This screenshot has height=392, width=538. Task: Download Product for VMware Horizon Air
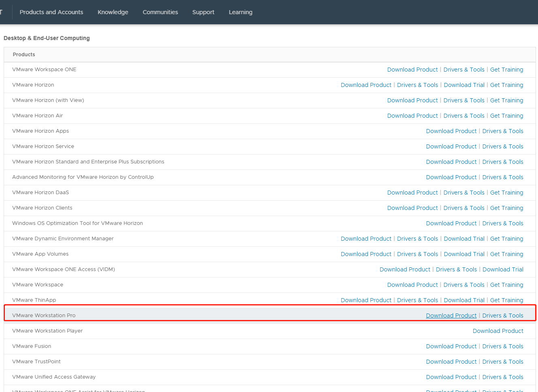[x=413, y=116]
